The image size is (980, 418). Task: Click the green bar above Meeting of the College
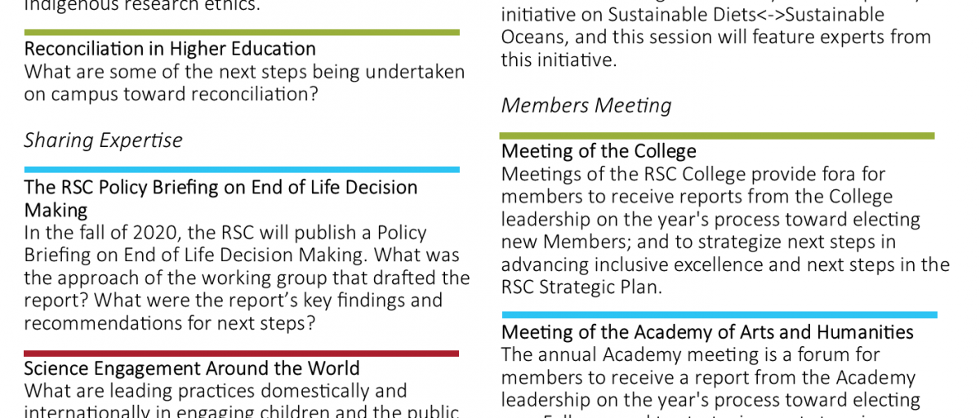pos(717,136)
